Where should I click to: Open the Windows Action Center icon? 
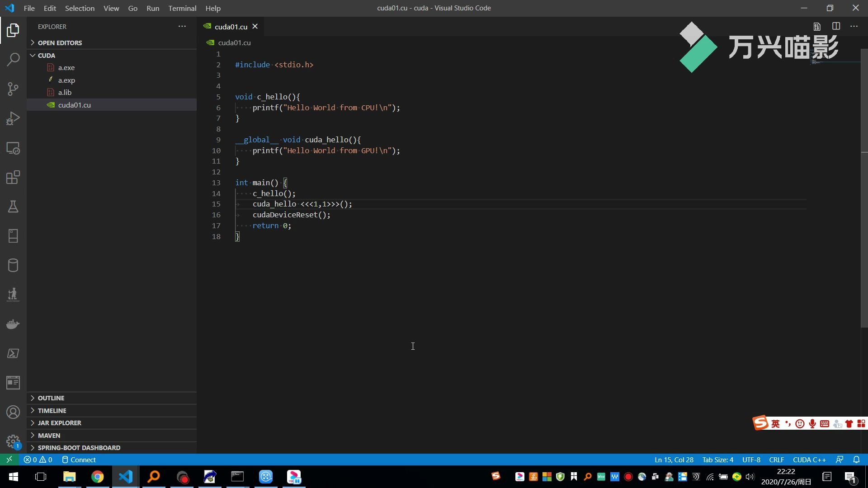tap(850, 477)
